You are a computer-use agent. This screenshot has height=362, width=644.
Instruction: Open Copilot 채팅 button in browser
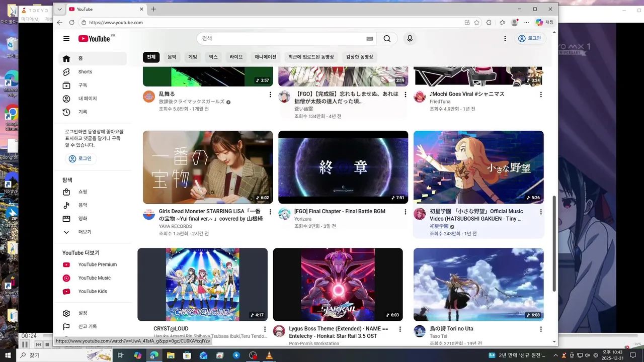pyautogui.click(x=545, y=23)
